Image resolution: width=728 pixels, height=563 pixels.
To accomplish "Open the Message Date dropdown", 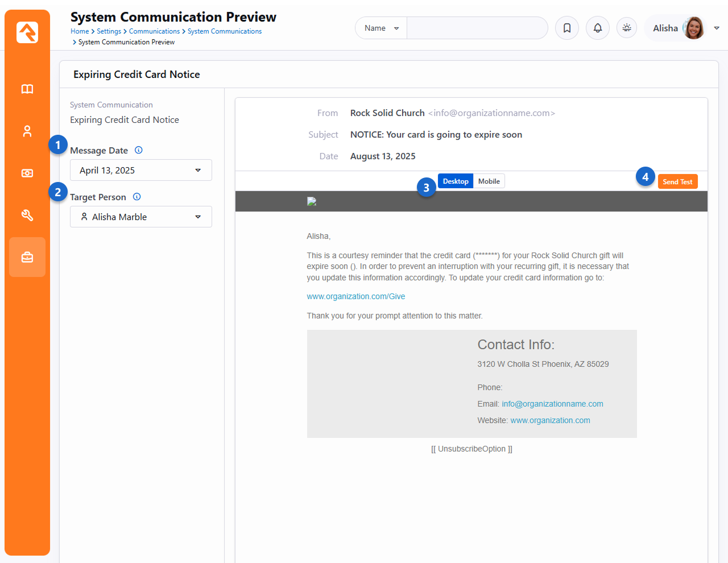I will [x=140, y=171].
